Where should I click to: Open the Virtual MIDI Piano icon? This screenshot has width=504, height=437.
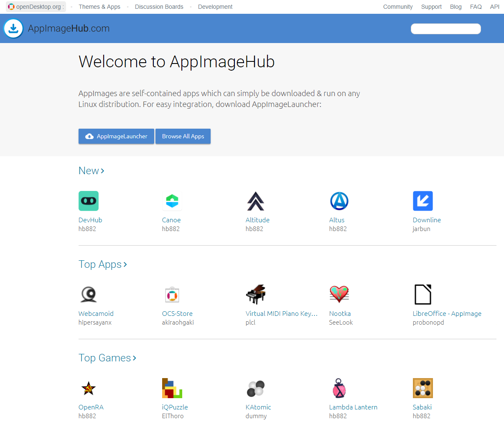point(255,295)
